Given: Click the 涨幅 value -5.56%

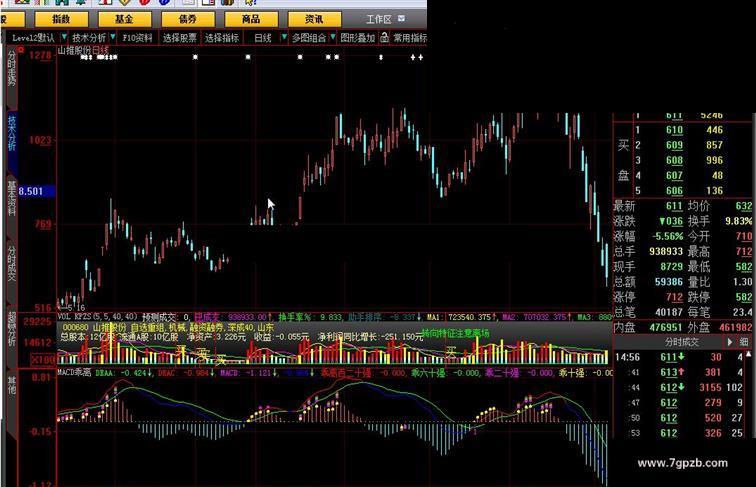Looking at the screenshot, I should click(x=667, y=236).
